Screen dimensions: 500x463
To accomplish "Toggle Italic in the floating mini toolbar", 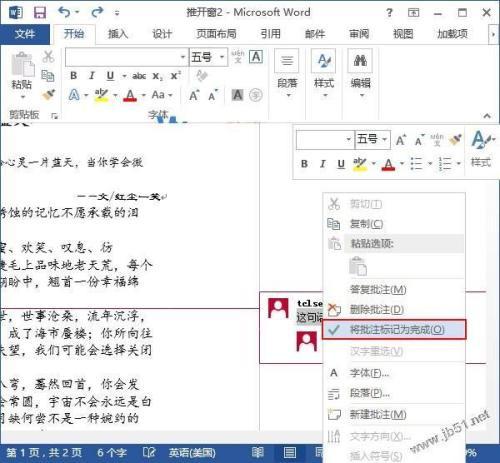I will click(x=322, y=164).
